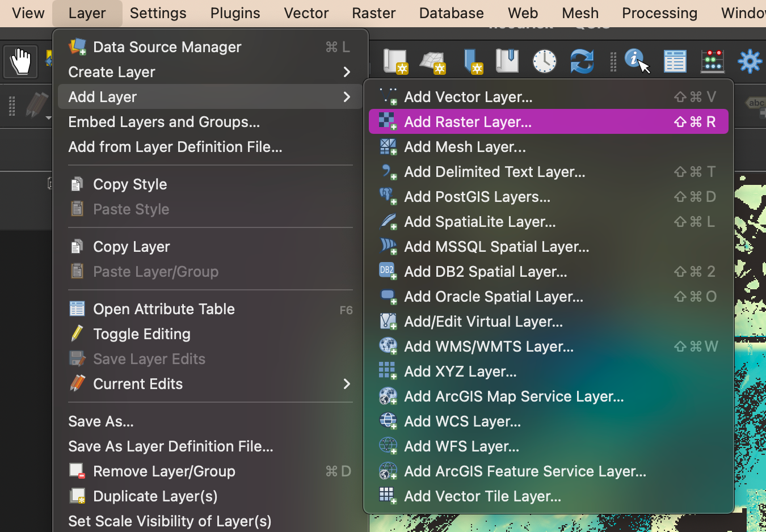Click the WMS/WMTS globe icon entry

(x=388, y=347)
